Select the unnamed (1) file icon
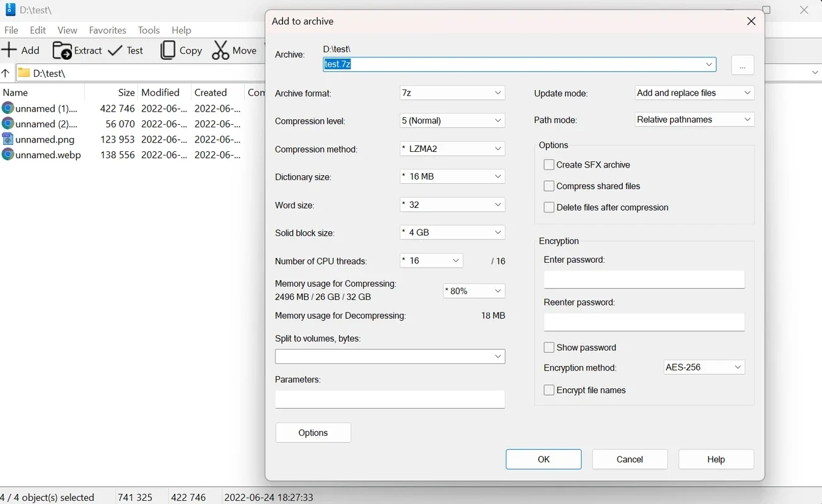 (x=8, y=108)
